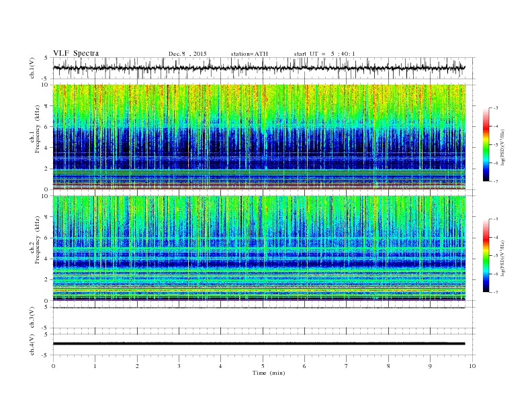This screenshot has height=411, width=532.
Task: Click the thick black ch.4 voltage trace
Action: [259, 344]
